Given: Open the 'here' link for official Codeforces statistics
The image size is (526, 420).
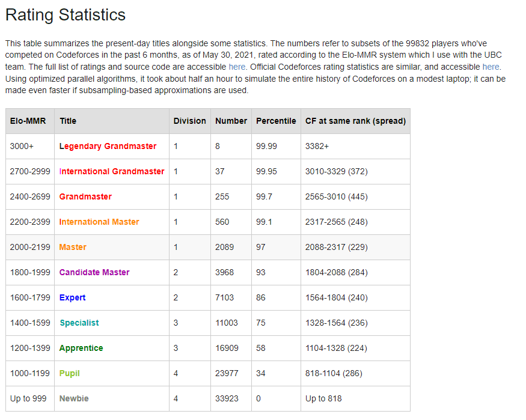Looking at the screenshot, I should click(x=491, y=67).
